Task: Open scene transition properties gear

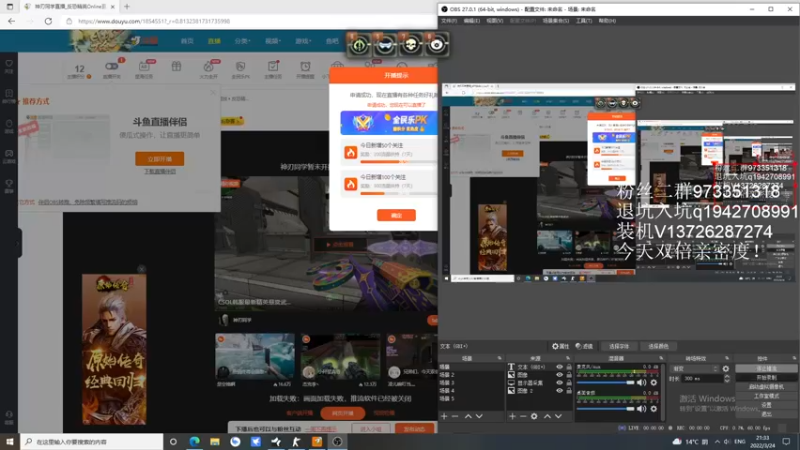Action: (726, 368)
